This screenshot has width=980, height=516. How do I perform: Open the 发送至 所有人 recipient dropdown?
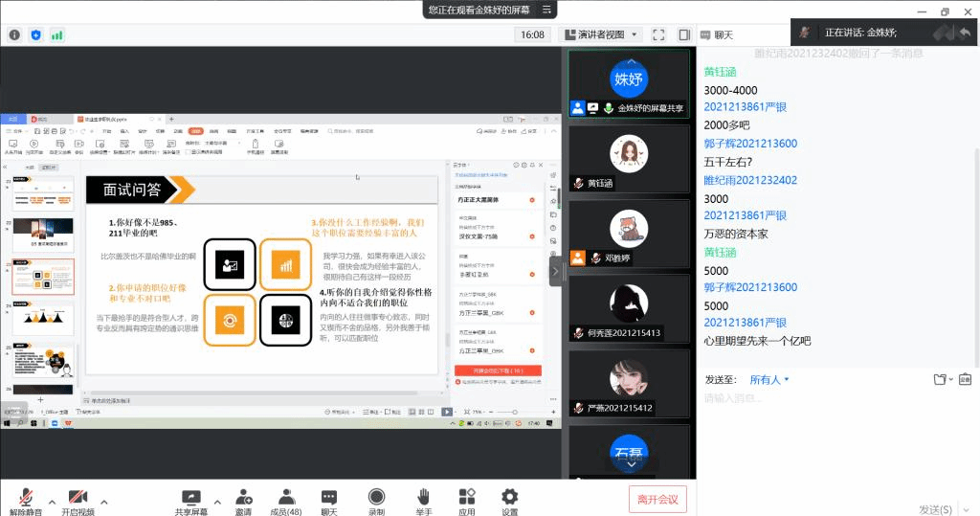(x=769, y=379)
